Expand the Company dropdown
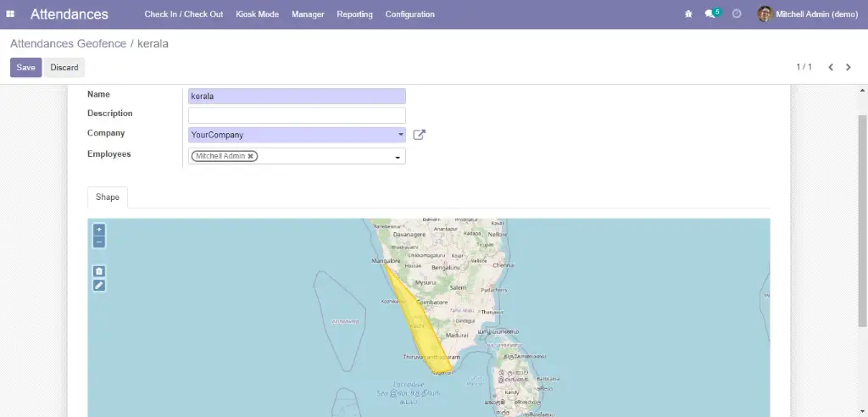 click(x=400, y=135)
